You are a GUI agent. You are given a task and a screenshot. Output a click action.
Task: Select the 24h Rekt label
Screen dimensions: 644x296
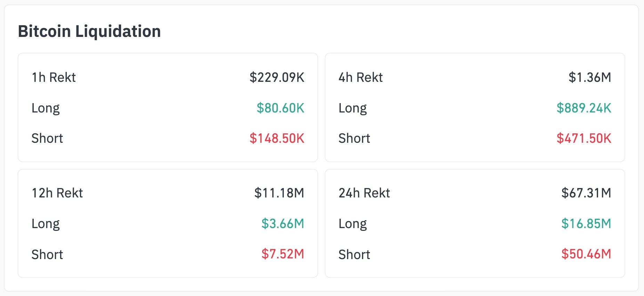(364, 193)
